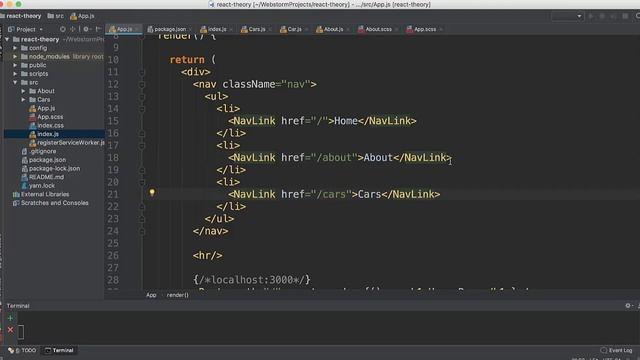Expand the Cars folder
The width and height of the screenshot is (640, 360).
tap(23, 100)
